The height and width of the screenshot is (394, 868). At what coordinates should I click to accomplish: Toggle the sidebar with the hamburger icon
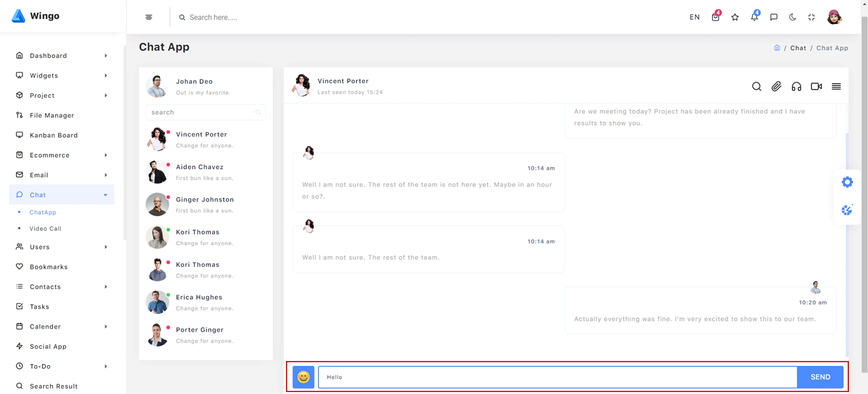coord(149,17)
